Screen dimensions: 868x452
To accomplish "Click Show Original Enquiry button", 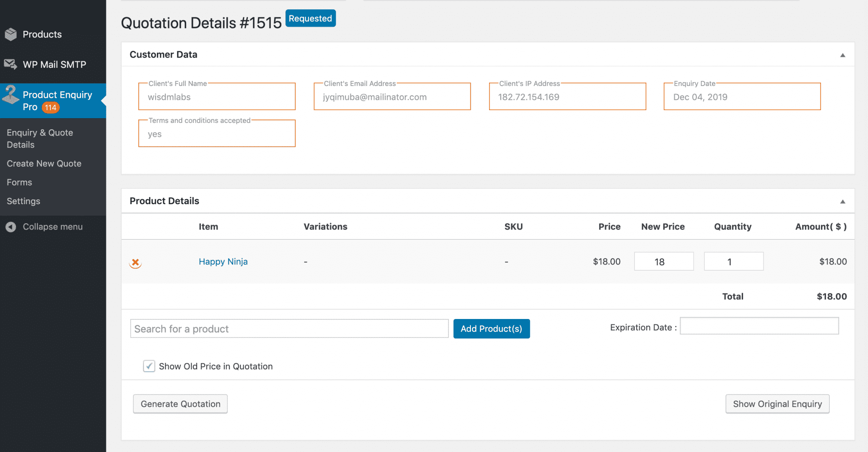I will [x=778, y=404].
